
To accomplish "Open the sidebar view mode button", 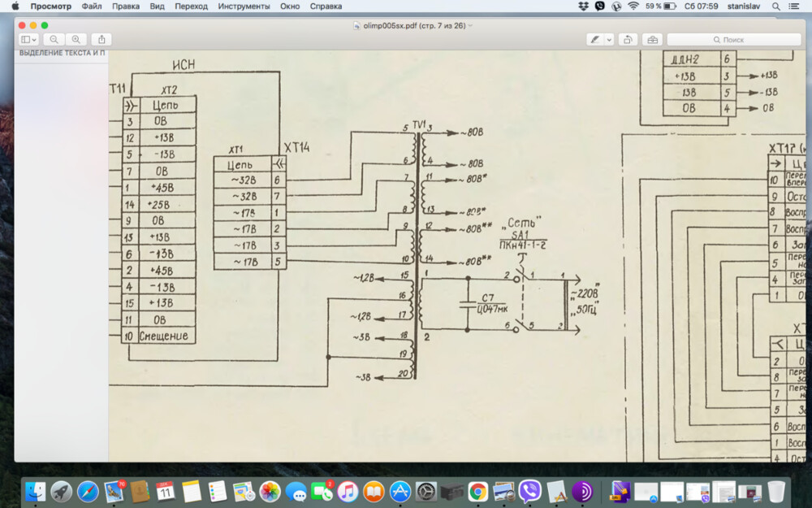I will pyautogui.click(x=25, y=39).
